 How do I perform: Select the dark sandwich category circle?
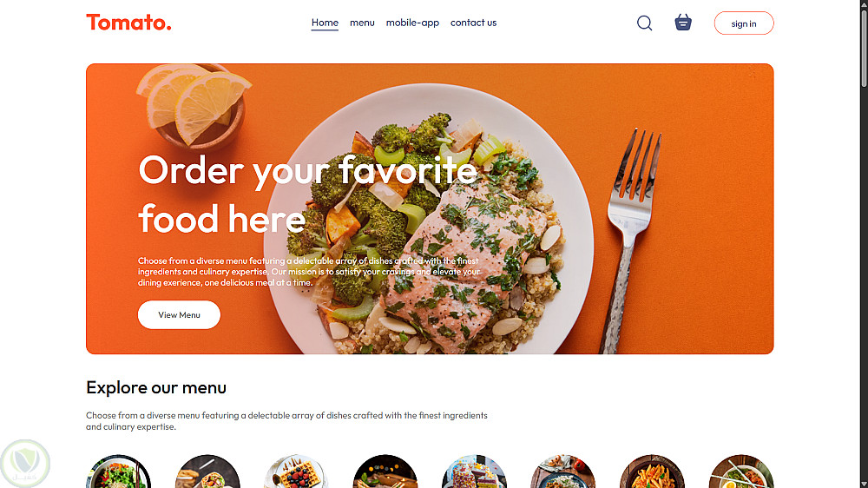click(x=385, y=472)
